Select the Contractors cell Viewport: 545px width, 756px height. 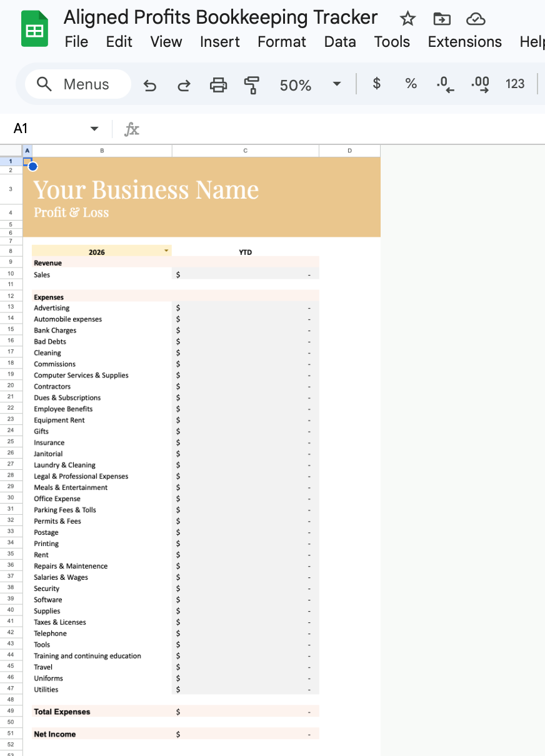coord(102,387)
